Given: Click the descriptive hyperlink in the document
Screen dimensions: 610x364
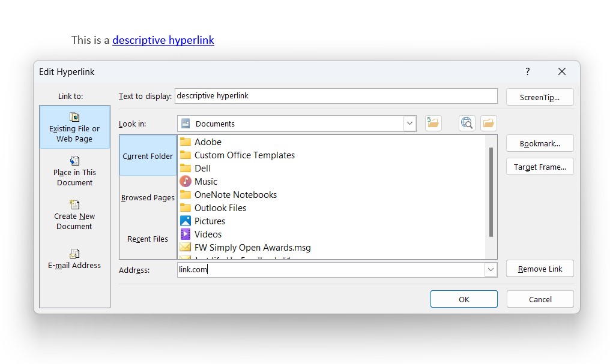Looking at the screenshot, I should [x=163, y=40].
